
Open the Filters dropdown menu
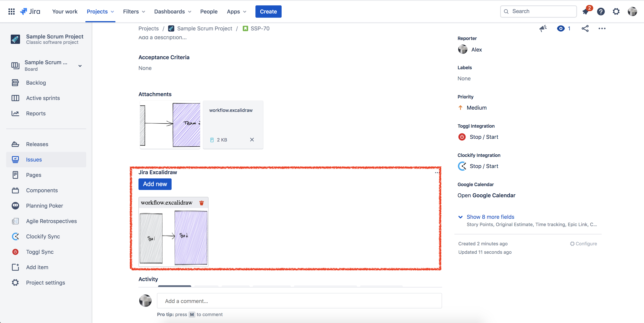click(134, 12)
